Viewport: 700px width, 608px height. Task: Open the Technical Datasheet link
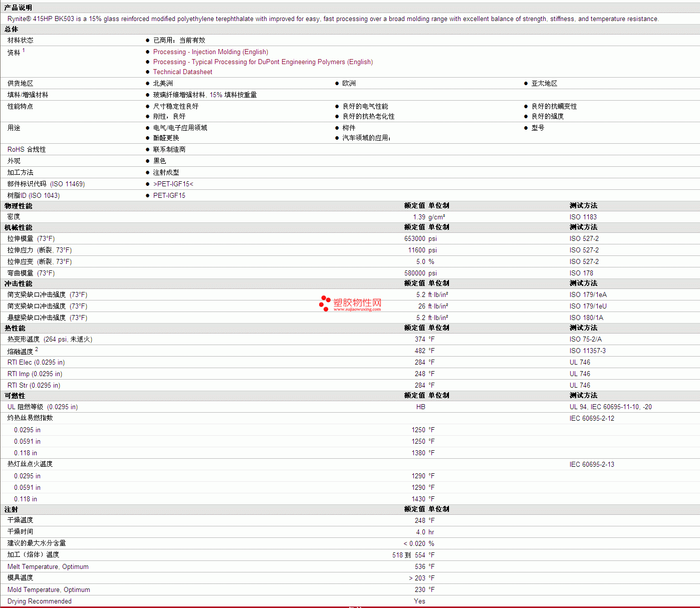click(182, 72)
